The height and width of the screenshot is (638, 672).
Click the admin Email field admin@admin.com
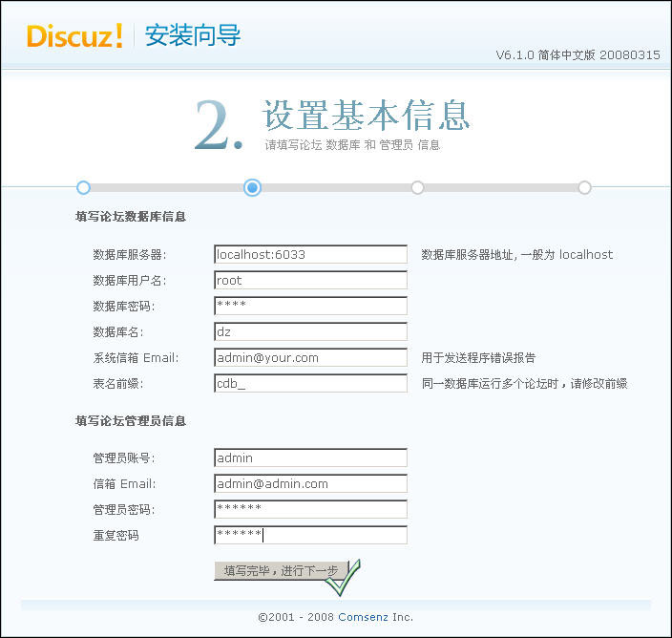310,484
